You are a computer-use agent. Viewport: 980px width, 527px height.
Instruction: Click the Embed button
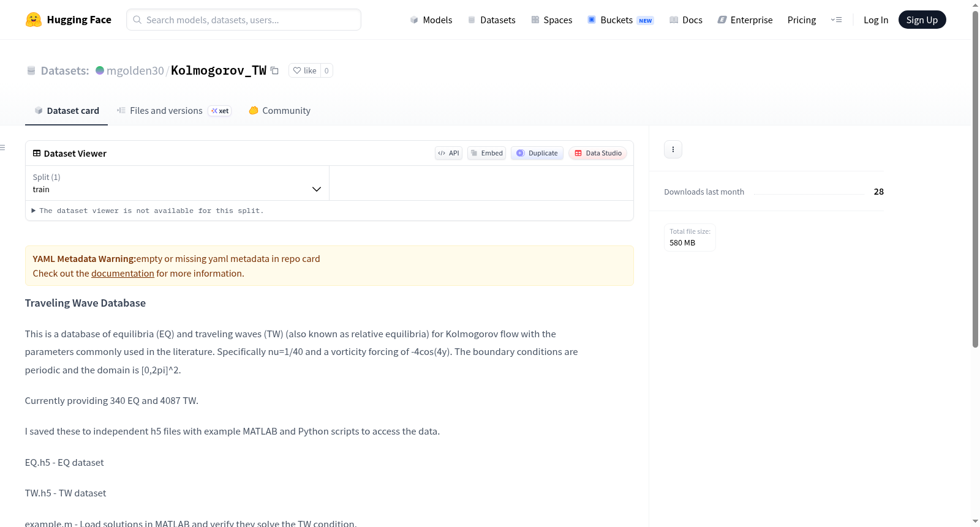[486, 153]
